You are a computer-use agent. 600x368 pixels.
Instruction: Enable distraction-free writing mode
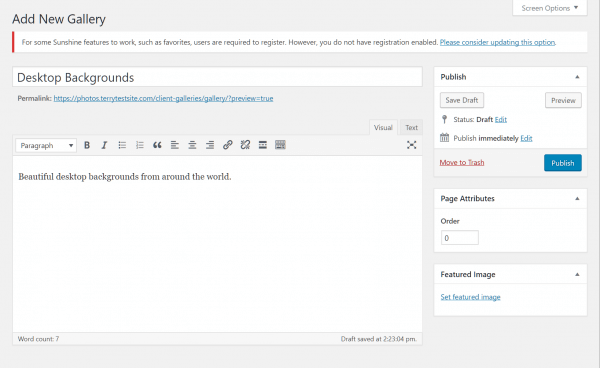tap(411, 145)
